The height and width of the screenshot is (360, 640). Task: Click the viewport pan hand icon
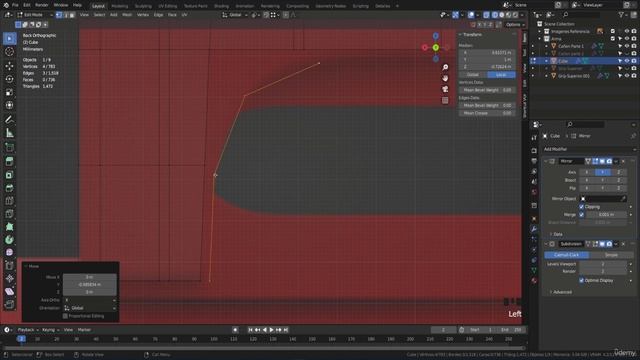pyautogui.click(x=445, y=78)
